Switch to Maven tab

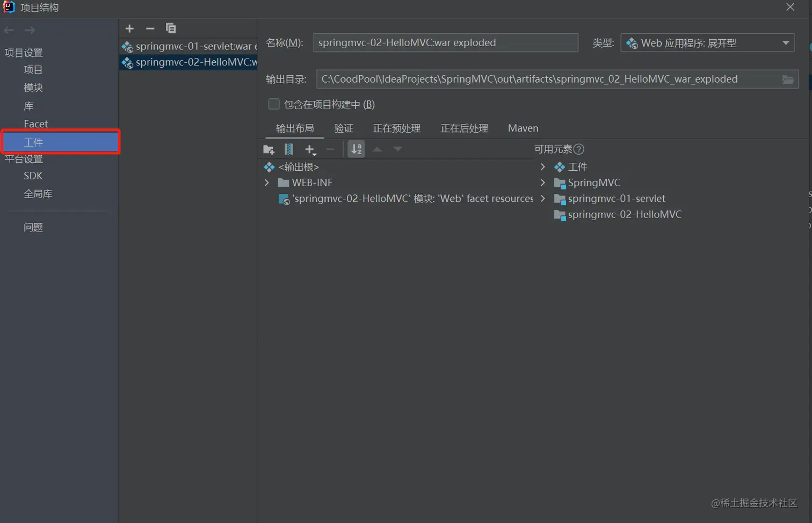(523, 128)
